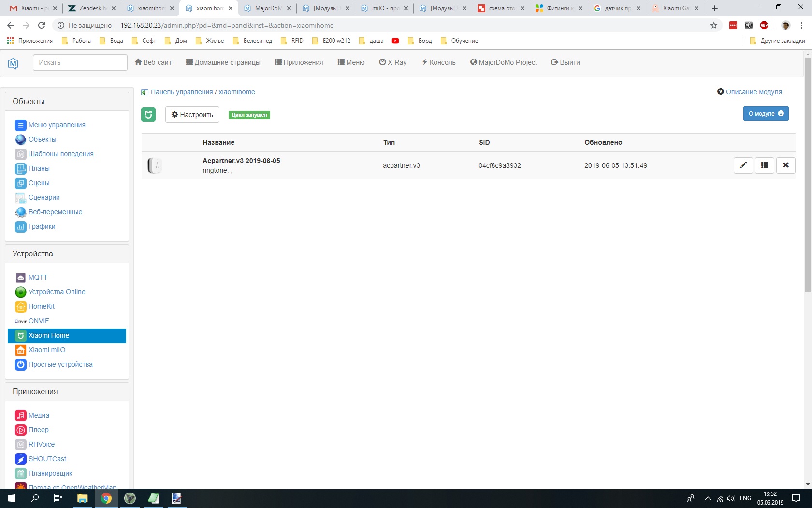This screenshot has height=508, width=812.
Task: Switch to the Gmail Xiaomi browser tab
Action: point(33,8)
